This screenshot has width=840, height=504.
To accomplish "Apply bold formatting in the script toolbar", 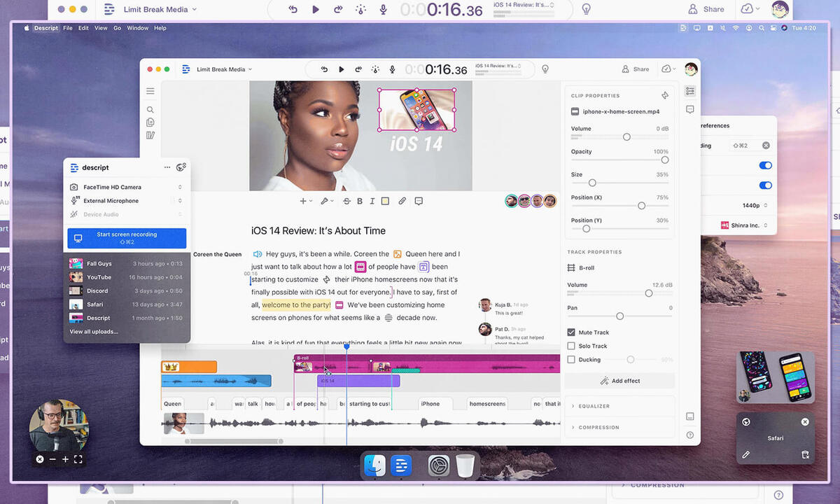I will [x=360, y=201].
